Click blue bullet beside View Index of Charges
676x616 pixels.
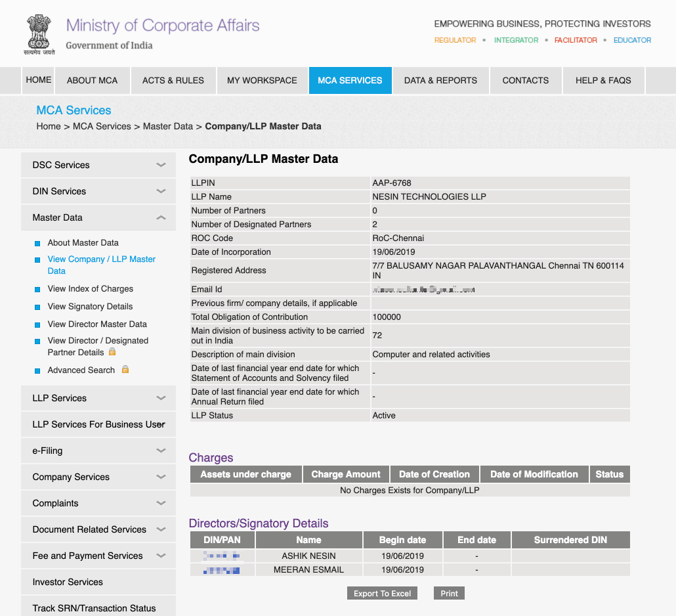click(x=37, y=290)
